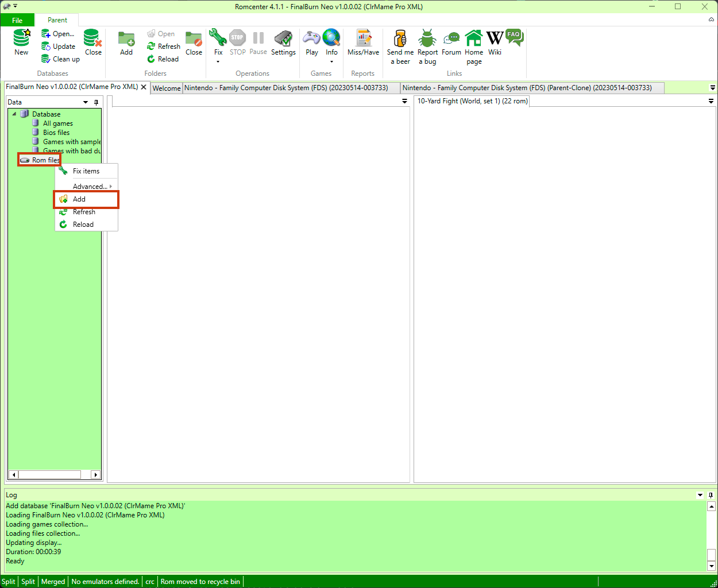The height and width of the screenshot is (588, 718).
Task: Open the Miss/Have report
Action: 363,43
